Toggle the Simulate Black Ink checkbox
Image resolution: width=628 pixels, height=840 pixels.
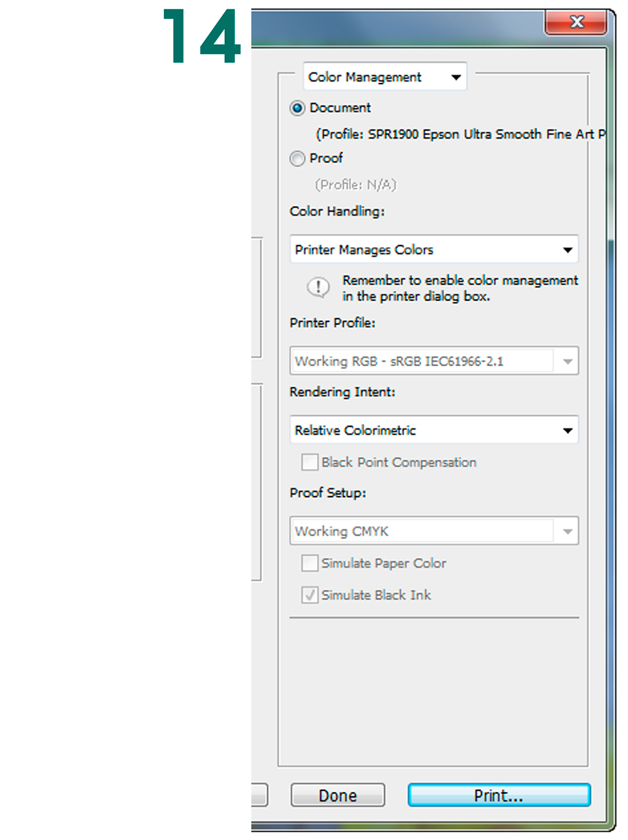point(310,595)
